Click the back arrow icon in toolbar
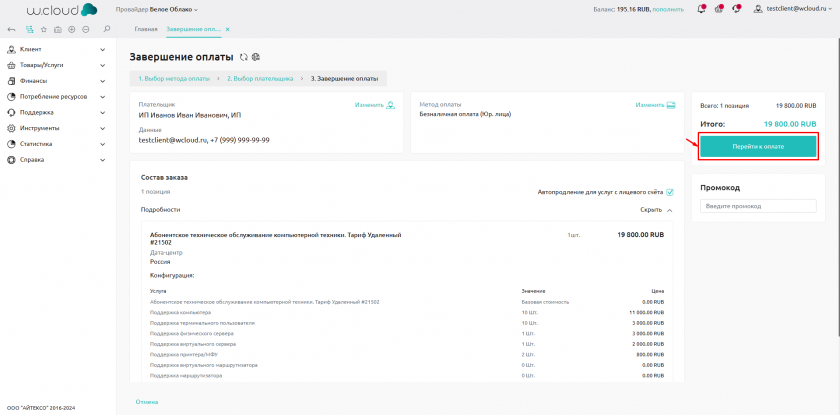 (x=12, y=29)
